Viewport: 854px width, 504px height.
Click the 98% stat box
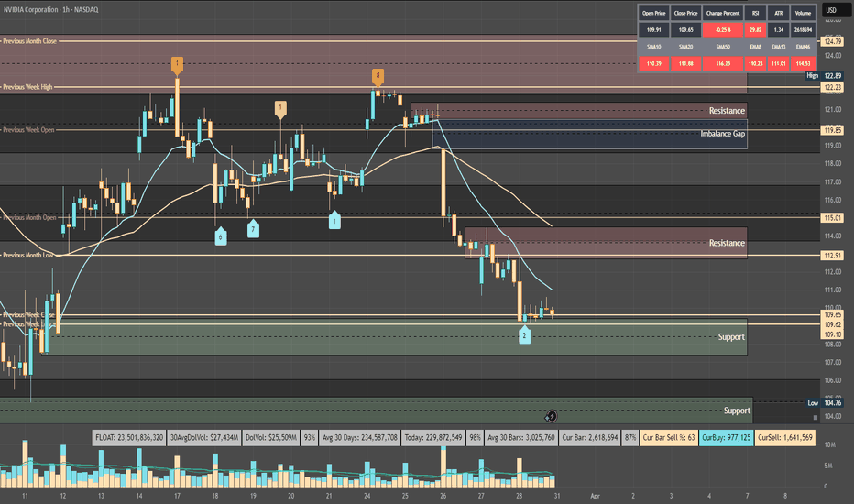475,437
